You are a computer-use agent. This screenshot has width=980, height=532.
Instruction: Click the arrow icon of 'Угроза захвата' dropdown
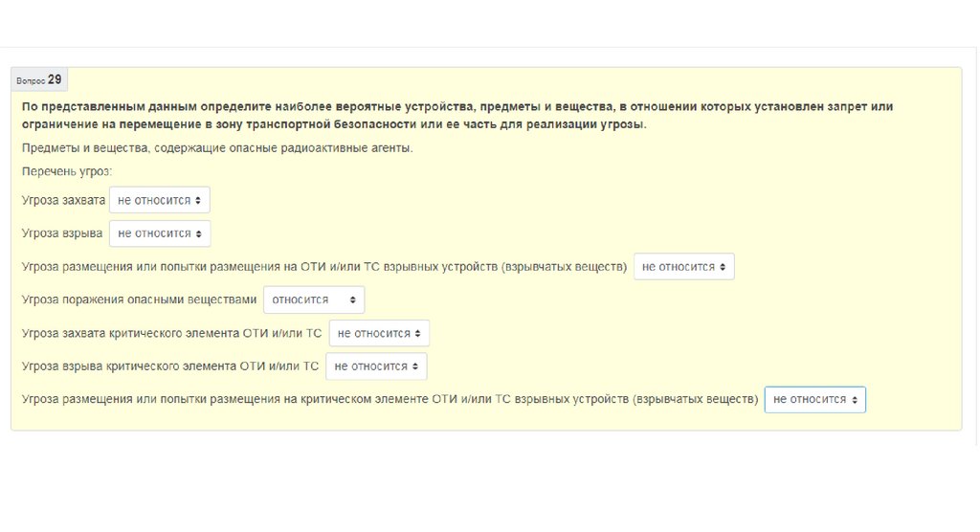tap(198, 200)
